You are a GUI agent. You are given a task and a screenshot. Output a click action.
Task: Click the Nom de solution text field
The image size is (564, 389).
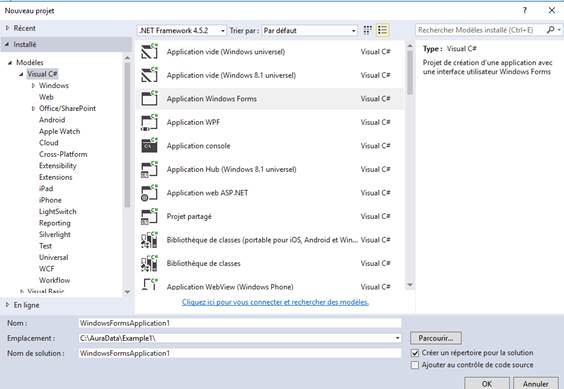click(x=240, y=353)
